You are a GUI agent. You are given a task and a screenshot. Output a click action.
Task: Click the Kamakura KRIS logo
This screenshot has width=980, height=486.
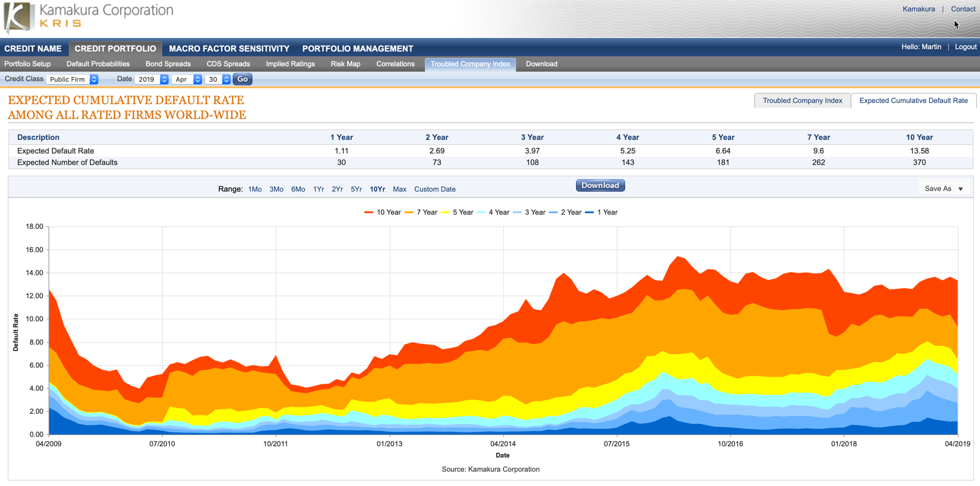pyautogui.click(x=89, y=17)
